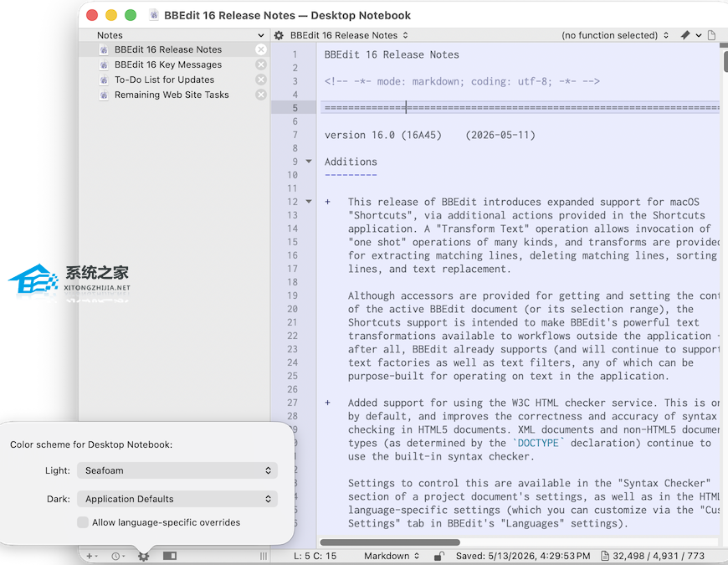Screen dimensions: 728x565
Task: Open the recent items clock menu in sidebar footer
Action: pos(118,556)
